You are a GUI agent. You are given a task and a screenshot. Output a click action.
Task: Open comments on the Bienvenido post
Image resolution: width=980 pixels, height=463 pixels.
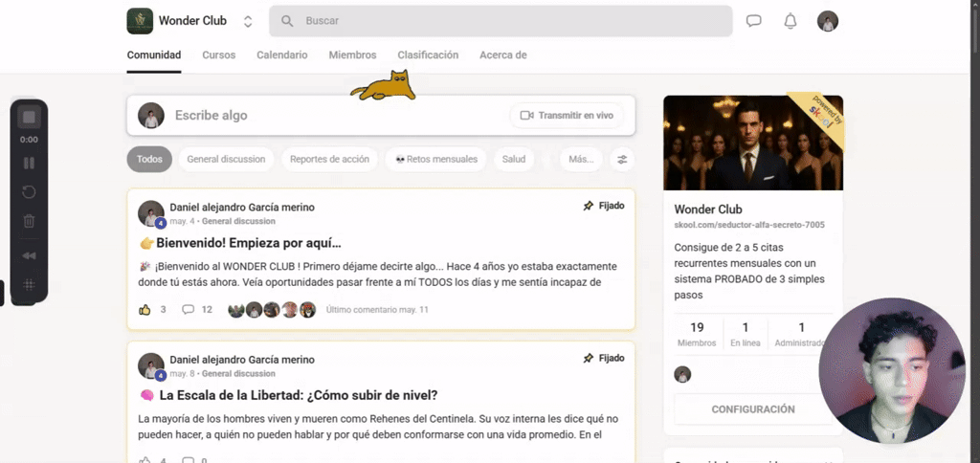[189, 309]
